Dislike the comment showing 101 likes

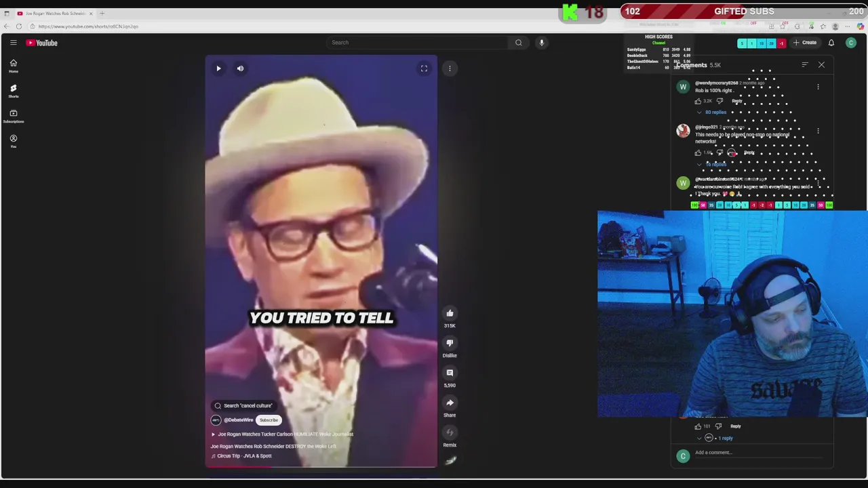pyautogui.click(x=718, y=426)
